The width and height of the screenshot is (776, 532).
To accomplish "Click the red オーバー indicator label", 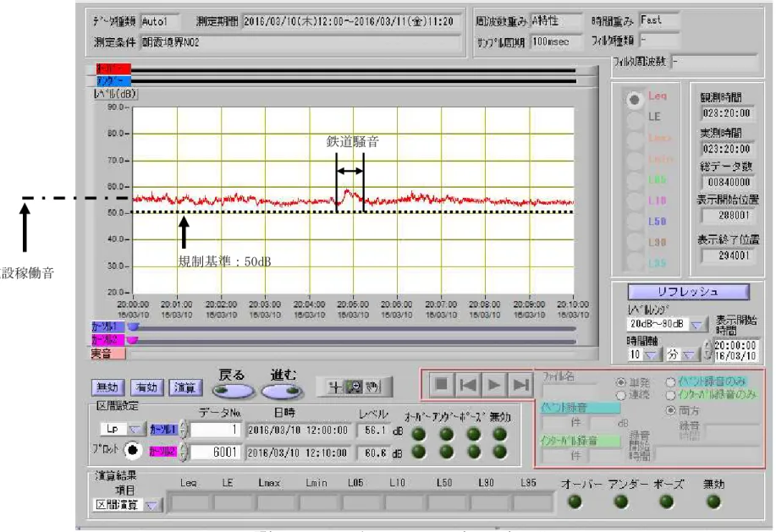I will [113, 69].
